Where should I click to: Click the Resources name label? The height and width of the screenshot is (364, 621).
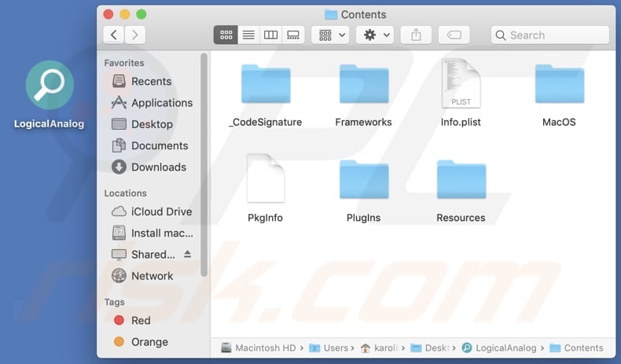(x=461, y=218)
